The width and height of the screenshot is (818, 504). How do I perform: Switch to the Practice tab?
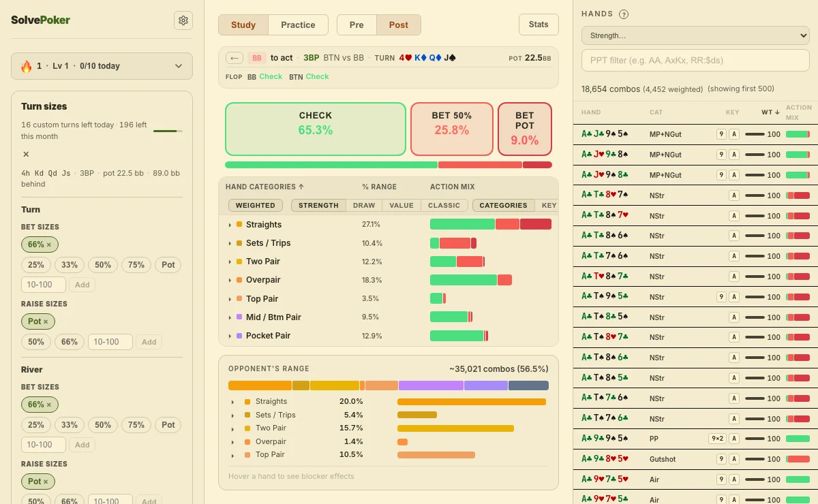(x=298, y=25)
